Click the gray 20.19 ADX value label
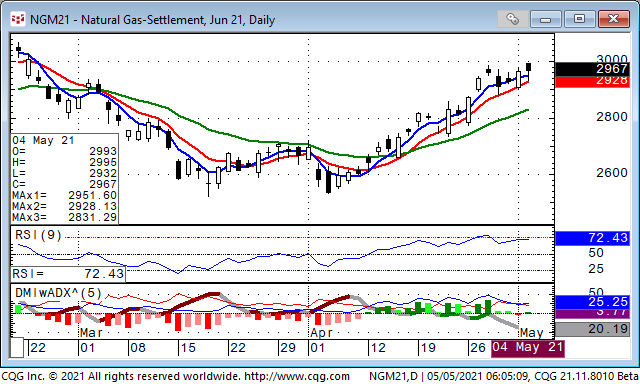This screenshot has height=384, width=640. (592, 329)
